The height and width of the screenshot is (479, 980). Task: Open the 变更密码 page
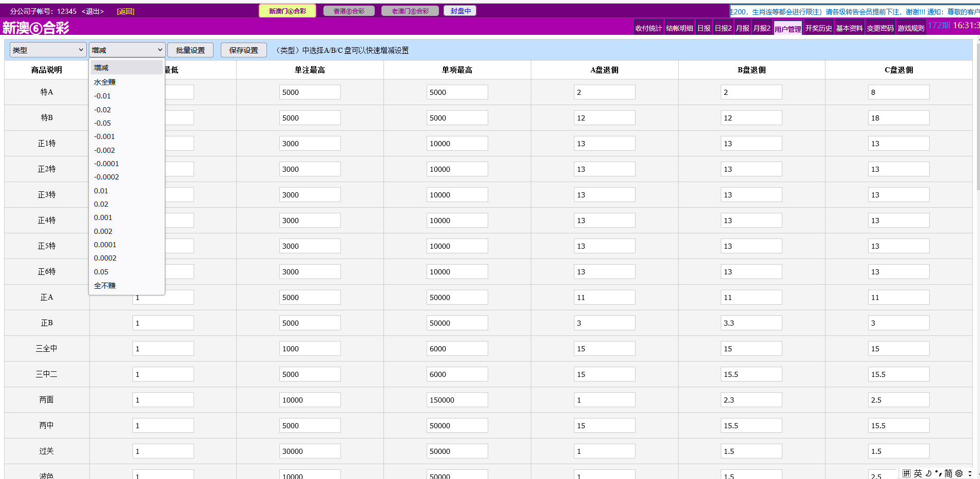point(880,28)
